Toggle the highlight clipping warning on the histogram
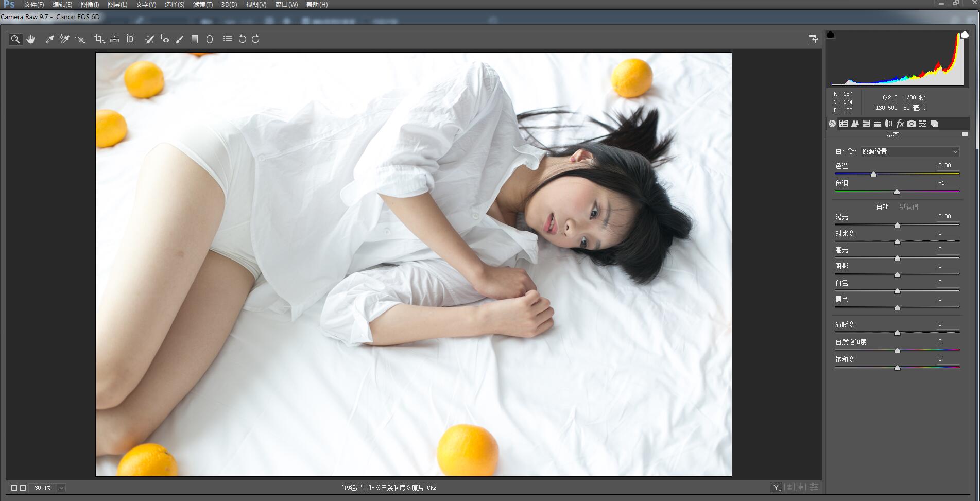 tap(964, 33)
